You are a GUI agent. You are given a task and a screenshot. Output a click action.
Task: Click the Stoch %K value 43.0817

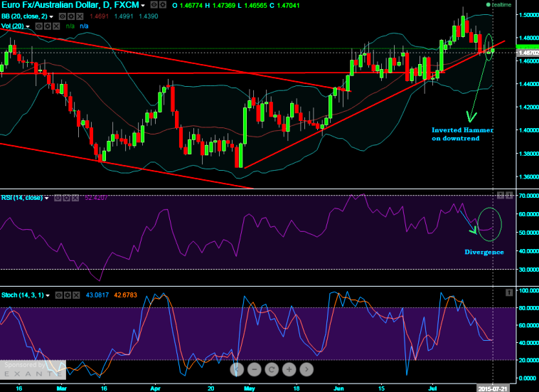(97, 295)
